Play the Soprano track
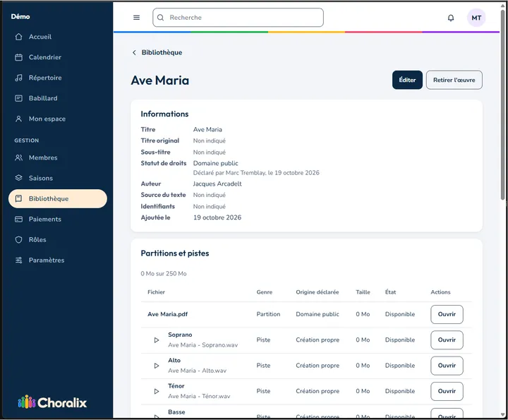This screenshot has height=420, width=508. click(x=157, y=340)
